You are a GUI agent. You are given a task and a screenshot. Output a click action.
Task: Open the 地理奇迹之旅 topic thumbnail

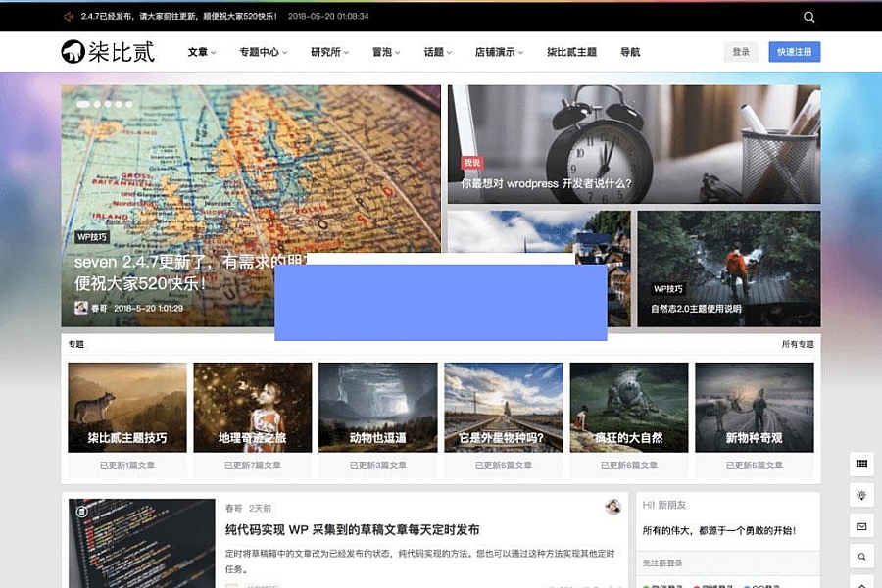point(252,407)
